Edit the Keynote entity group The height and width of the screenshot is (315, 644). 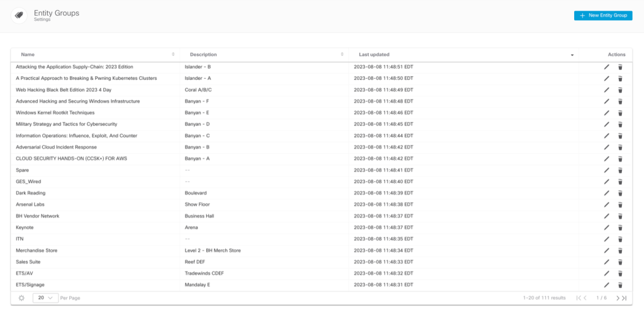click(x=606, y=228)
